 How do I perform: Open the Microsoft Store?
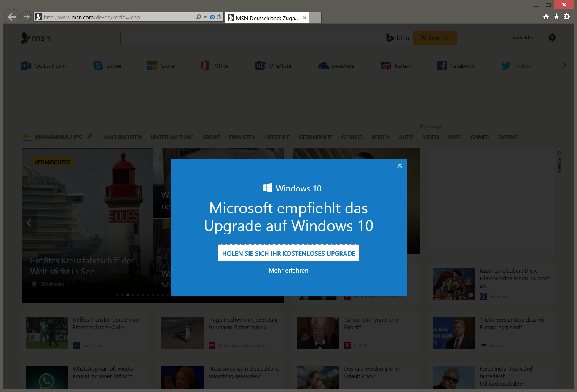[x=161, y=65]
